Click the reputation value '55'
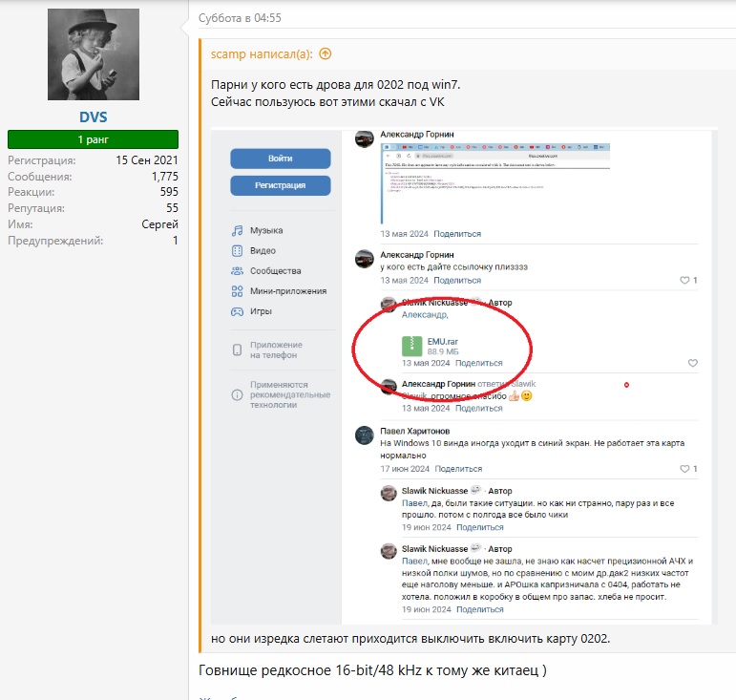Image resolution: width=736 pixels, height=700 pixels. click(x=172, y=208)
